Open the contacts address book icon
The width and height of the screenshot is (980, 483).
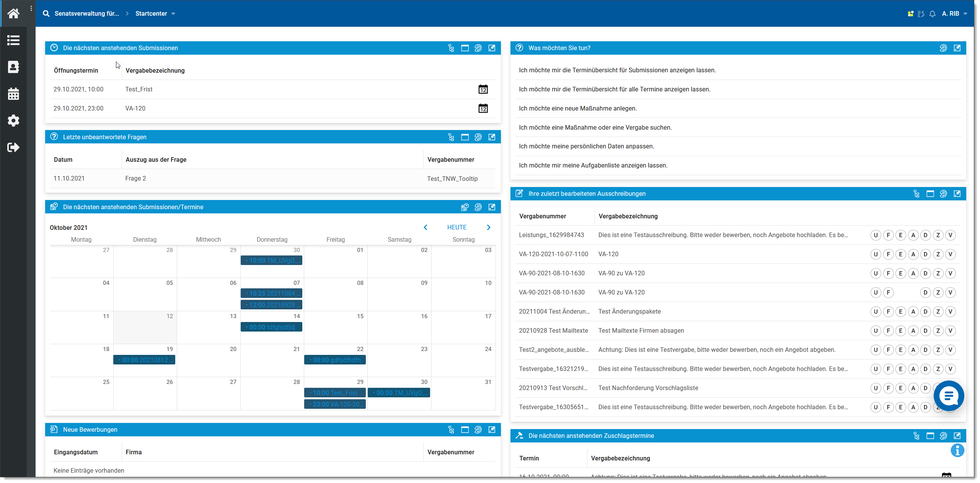coord(13,67)
